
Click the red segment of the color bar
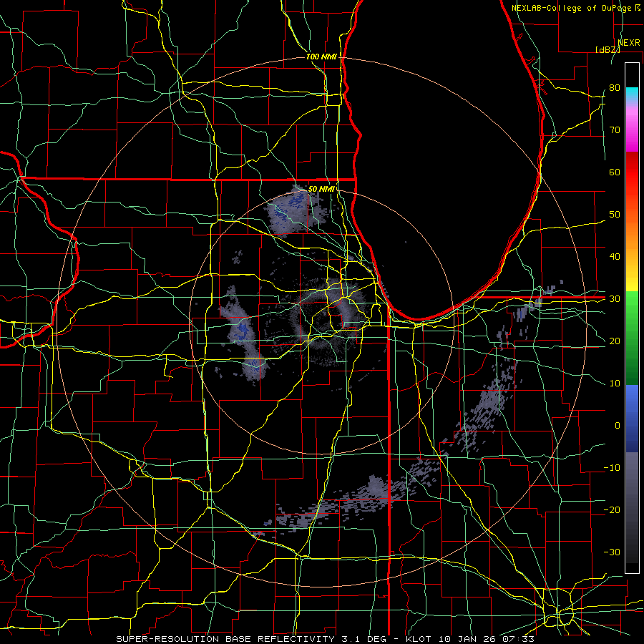(632, 172)
